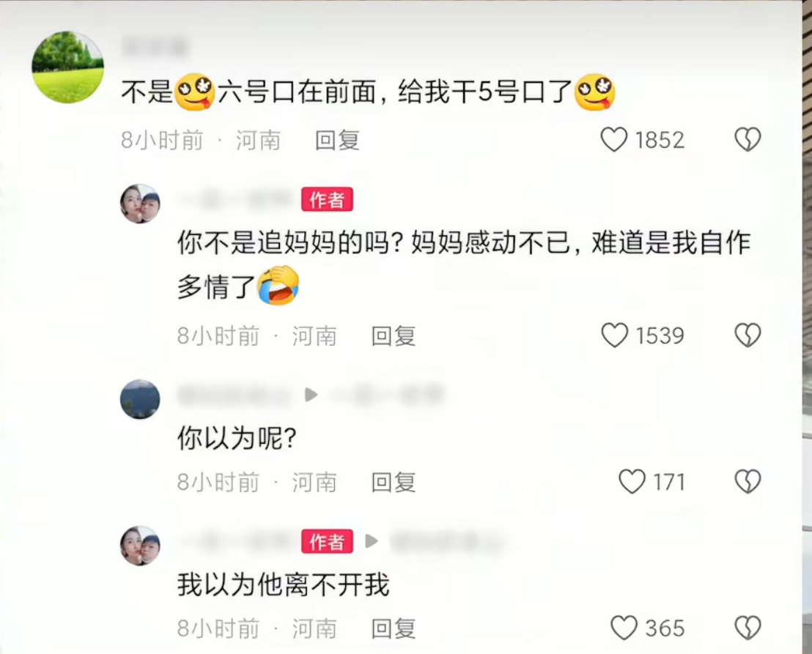
Task: Dislike the top comment with broken heart
Action: (x=748, y=140)
